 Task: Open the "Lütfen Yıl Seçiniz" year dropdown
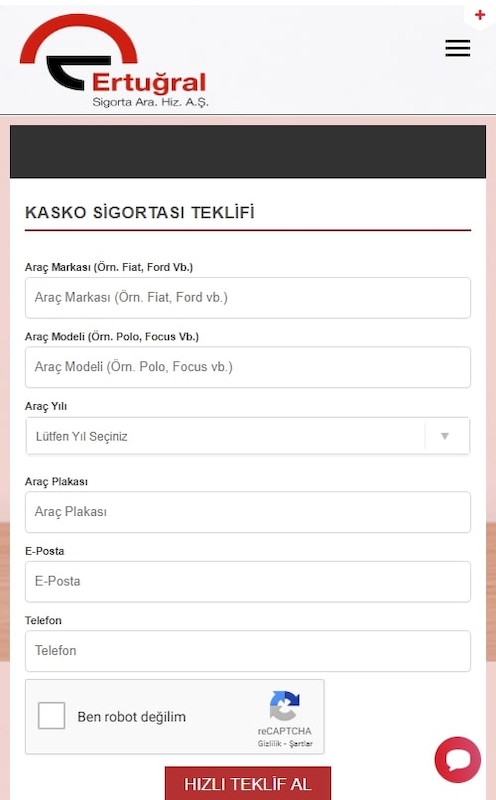point(248,436)
